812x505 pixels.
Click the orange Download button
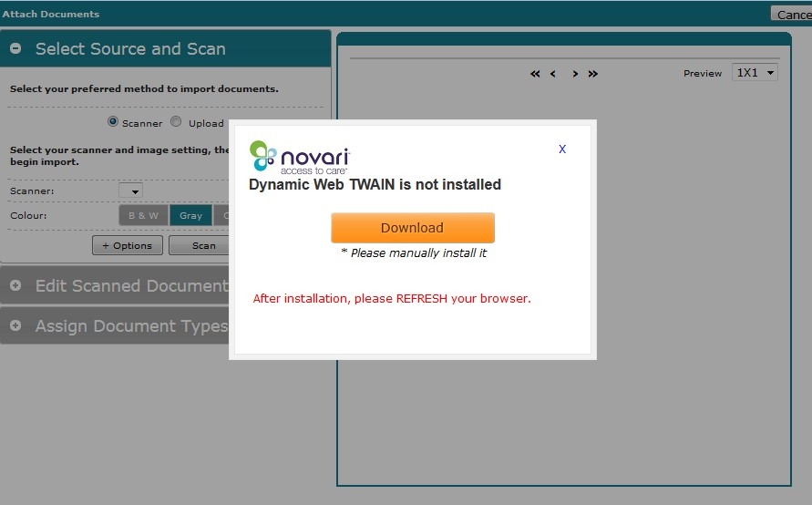click(413, 228)
